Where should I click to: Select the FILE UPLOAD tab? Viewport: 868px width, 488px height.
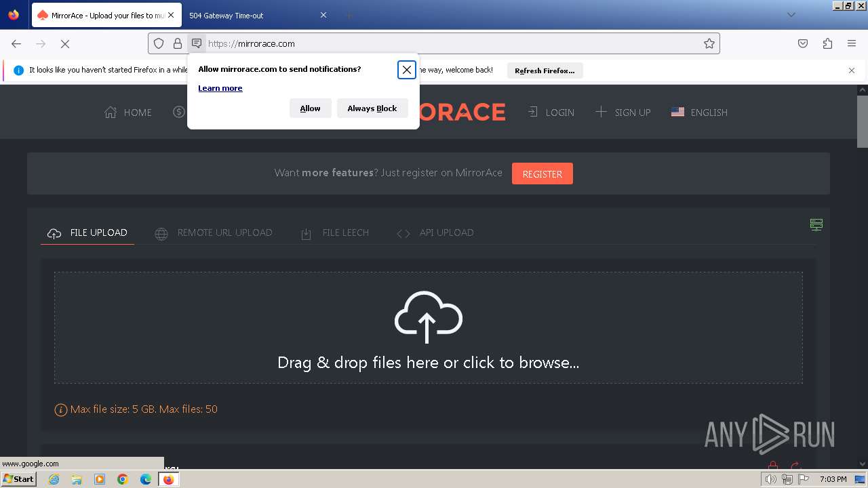87,232
